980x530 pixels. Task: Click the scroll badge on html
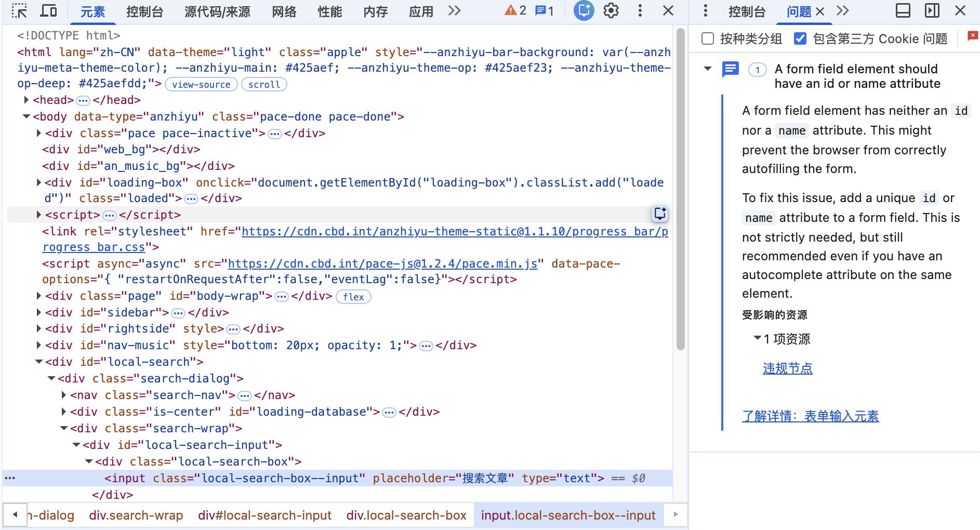point(264,84)
